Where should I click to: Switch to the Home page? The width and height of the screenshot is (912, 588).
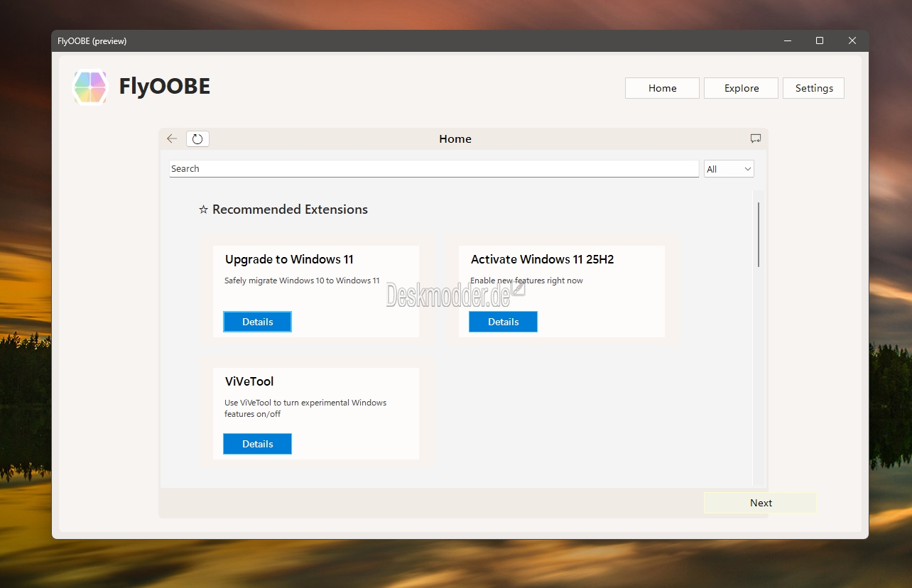[x=662, y=88]
